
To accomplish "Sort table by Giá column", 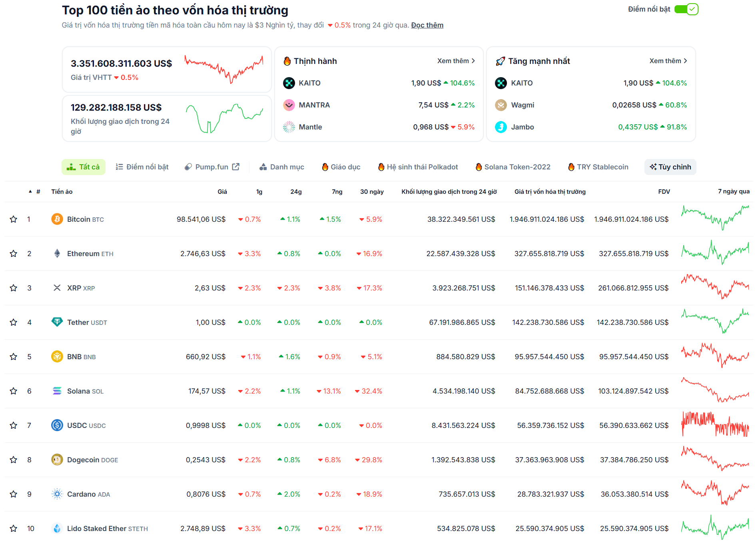I will (x=222, y=192).
